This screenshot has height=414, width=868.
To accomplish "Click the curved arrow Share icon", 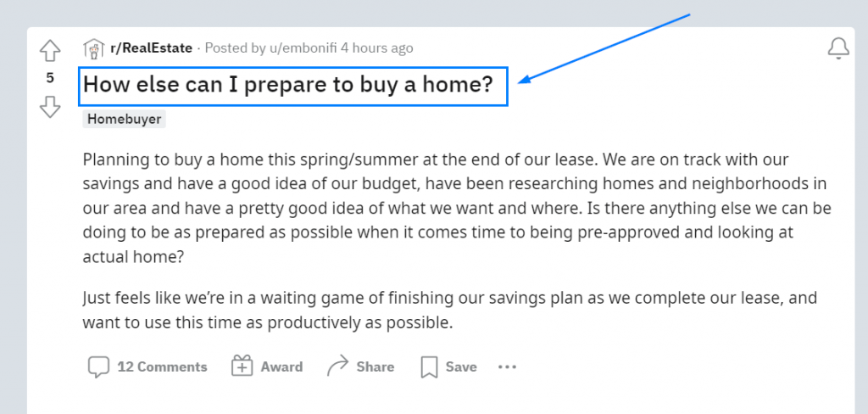I will tap(338, 366).
